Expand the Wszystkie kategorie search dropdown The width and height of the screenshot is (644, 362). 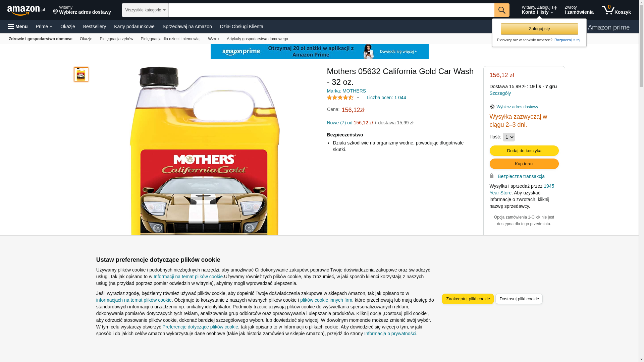click(x=145, y=10)
